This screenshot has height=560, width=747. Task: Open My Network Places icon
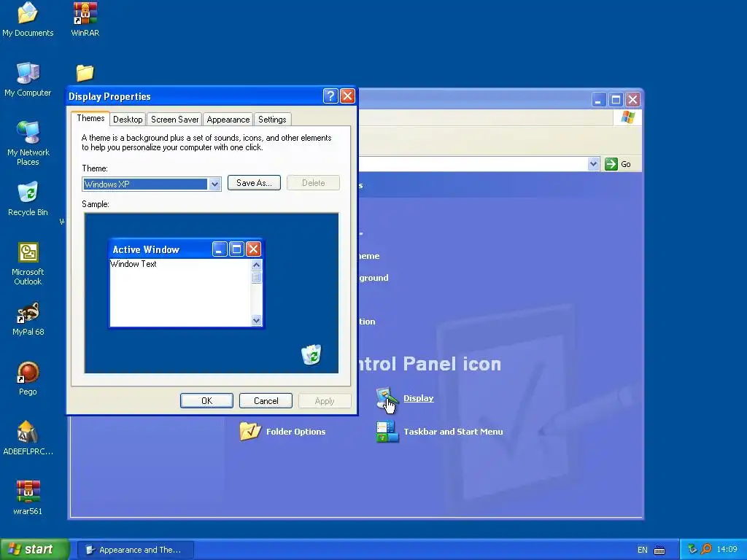pyautogui.click(x=28, y=144)
